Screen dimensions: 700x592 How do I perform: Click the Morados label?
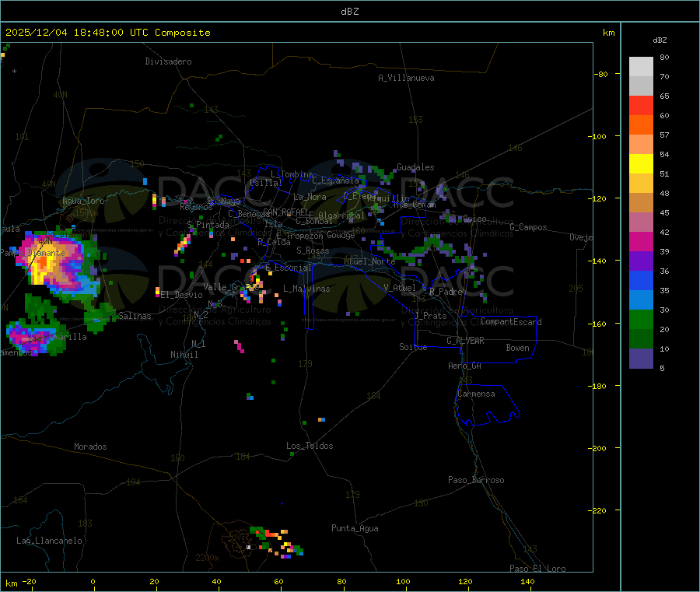pos(91,447)
